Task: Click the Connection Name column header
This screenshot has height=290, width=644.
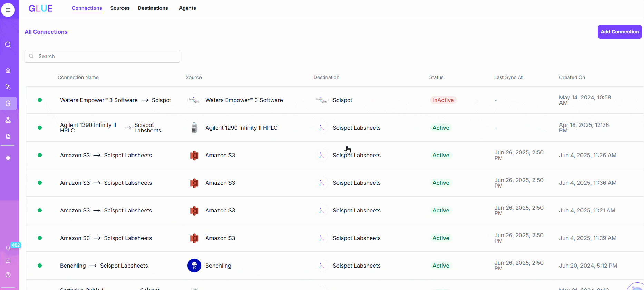Action: [78, 77]
